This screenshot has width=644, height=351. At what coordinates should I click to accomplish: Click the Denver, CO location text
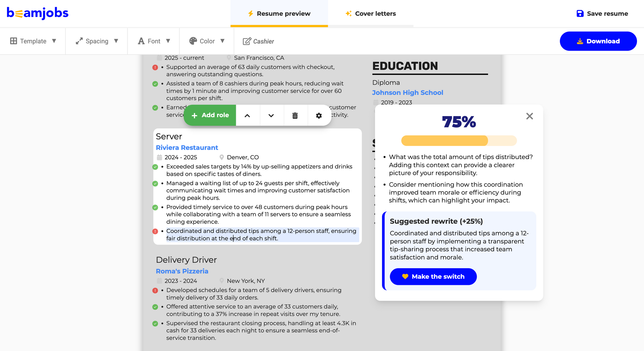(x=243, y=157)
